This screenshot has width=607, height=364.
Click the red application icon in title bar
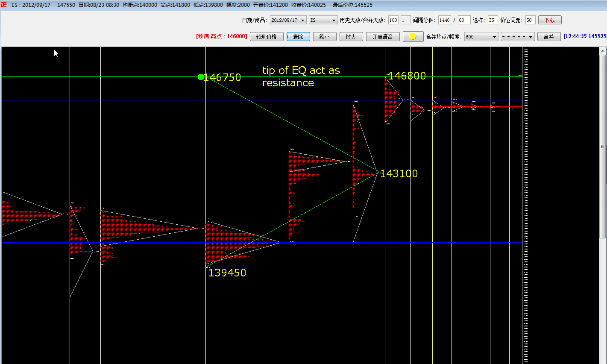click(x=4, y=5)
